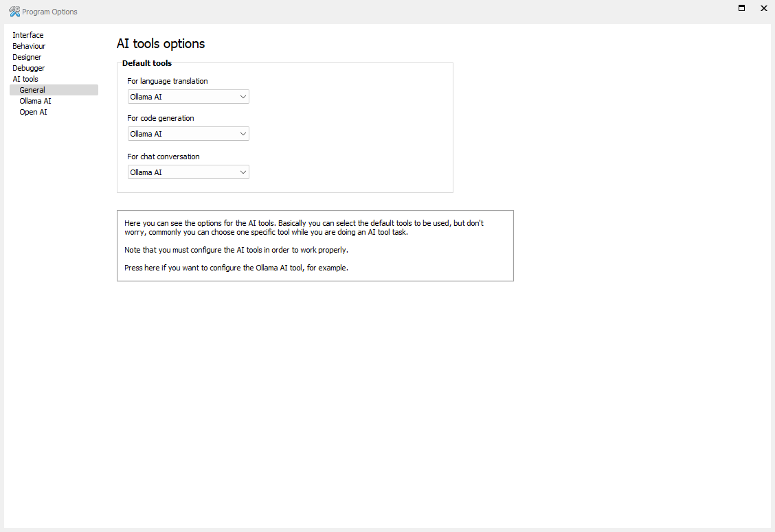Viewport: 775px width, 532px height.
Task: Click the 'AI tools options' heading
Action: click(161, 44)
